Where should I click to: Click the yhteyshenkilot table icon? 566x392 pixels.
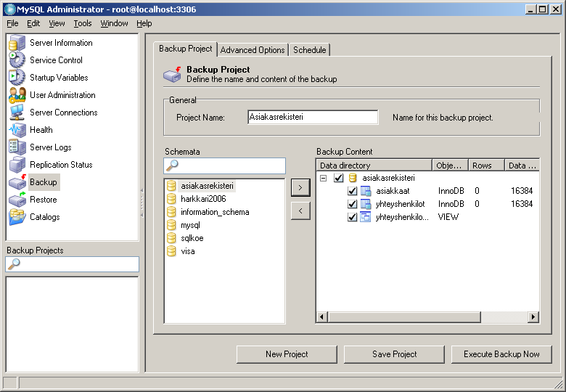point(366,204)
